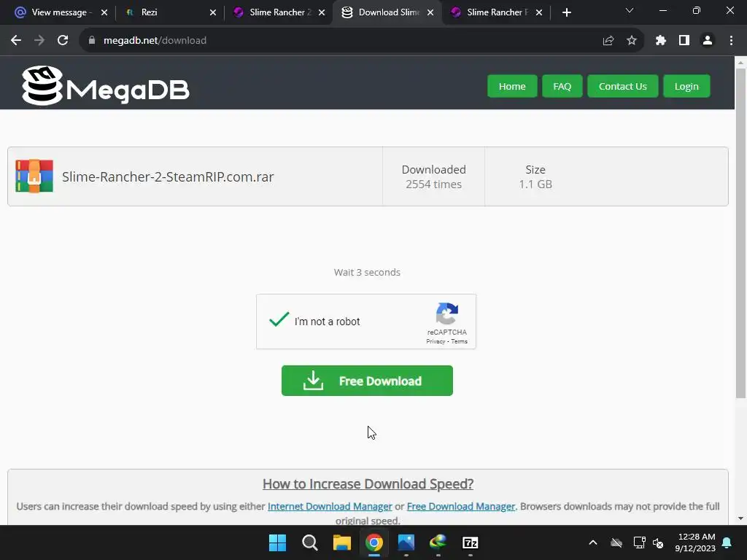Click the 2554 times download count

[x=433, y=184]
